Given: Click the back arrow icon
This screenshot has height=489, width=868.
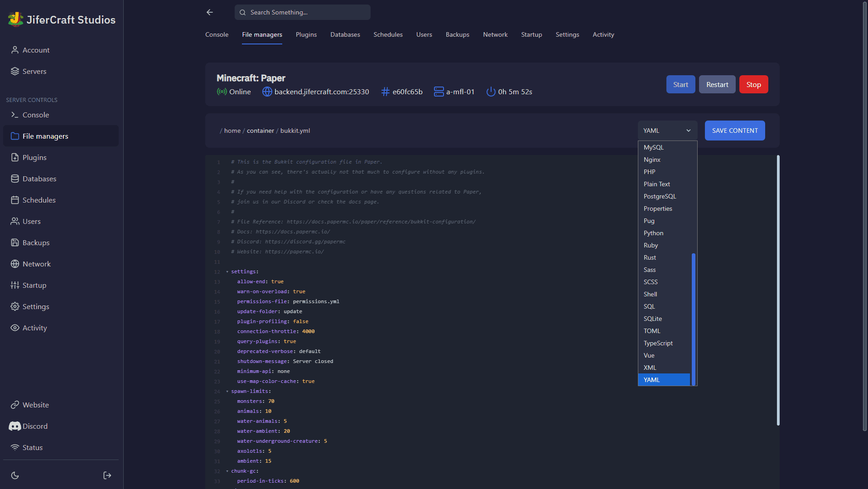Looking at the screenshot, I should (209, 12).
